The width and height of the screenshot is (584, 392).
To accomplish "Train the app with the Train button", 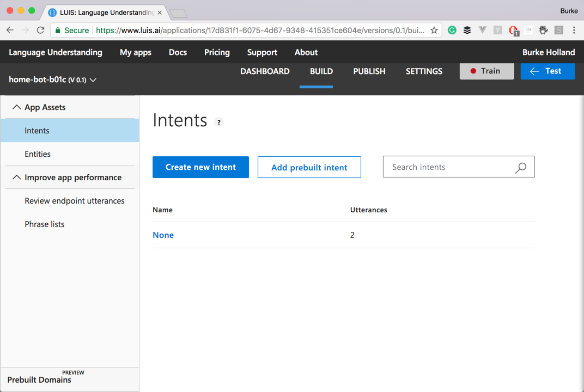I will pos(486,71).
